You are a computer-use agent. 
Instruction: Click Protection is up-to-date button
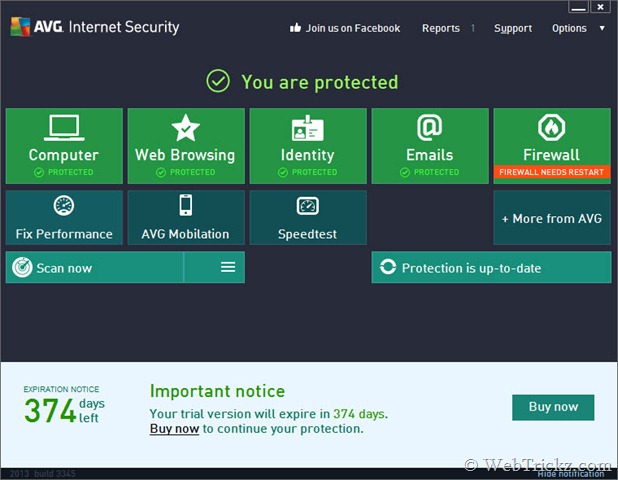point(491,268)
